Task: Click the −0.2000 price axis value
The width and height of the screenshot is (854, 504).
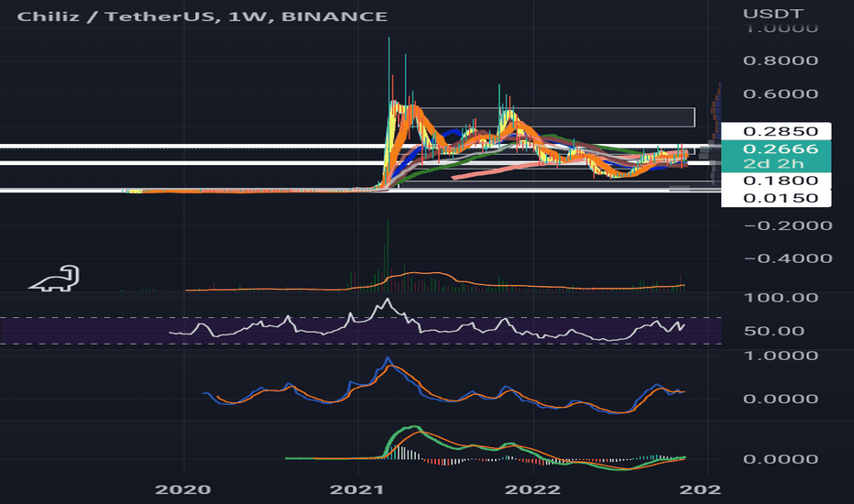Action: [787, 225]
